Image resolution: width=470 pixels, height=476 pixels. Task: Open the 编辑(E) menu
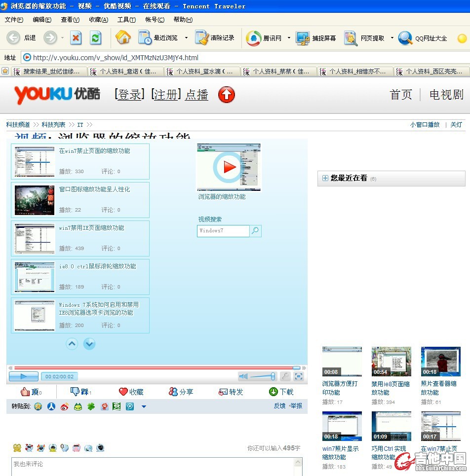42,20
